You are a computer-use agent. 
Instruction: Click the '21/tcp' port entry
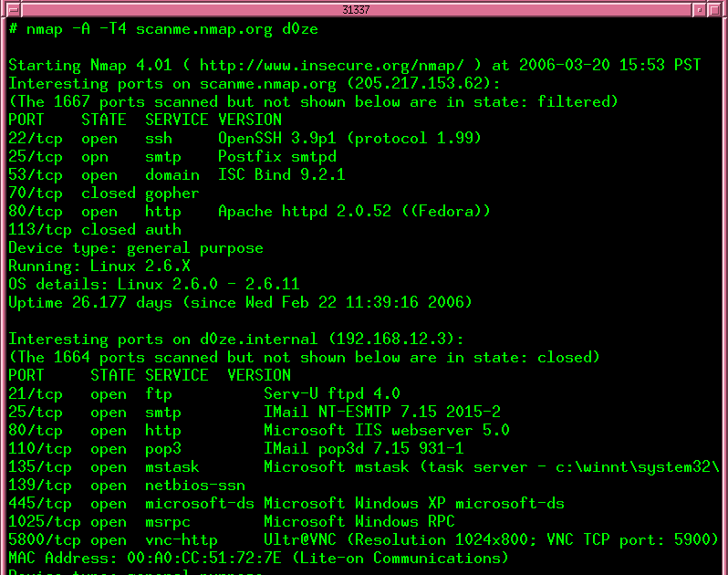click(x=36, y=394)
